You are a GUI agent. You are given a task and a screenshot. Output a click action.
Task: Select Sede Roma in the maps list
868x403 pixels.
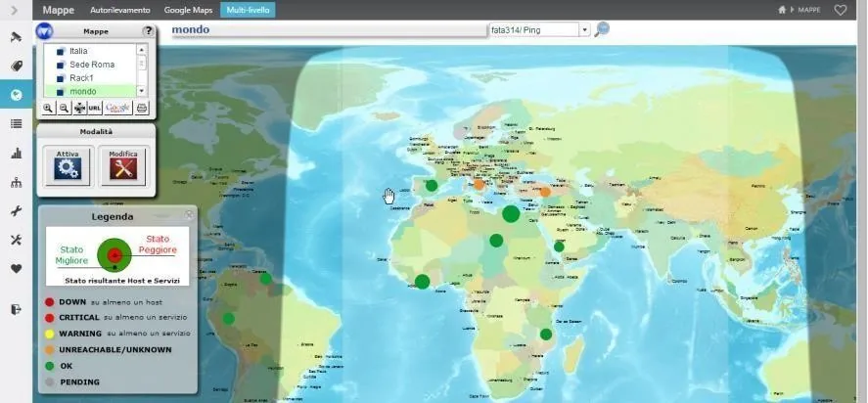(92, 65)
